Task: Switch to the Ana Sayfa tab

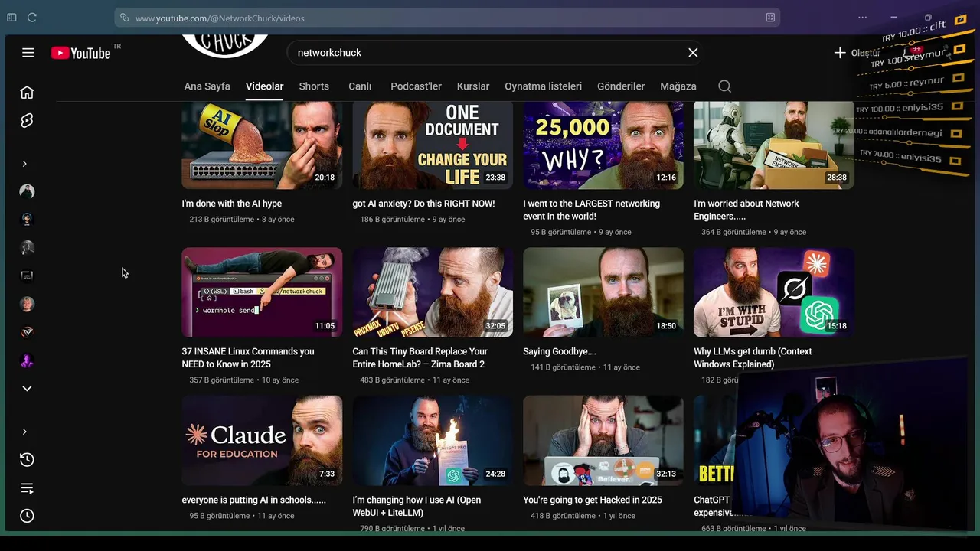Action: coord(207,86)
